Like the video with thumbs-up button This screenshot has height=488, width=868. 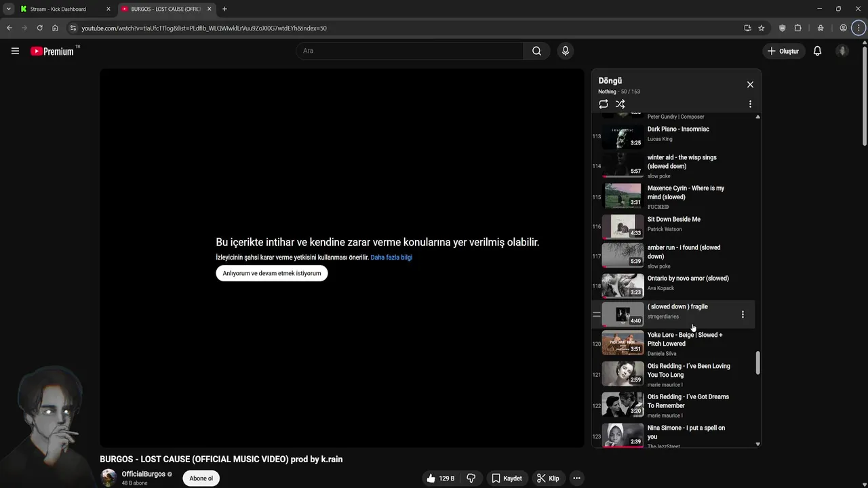(x=440, y=479)
